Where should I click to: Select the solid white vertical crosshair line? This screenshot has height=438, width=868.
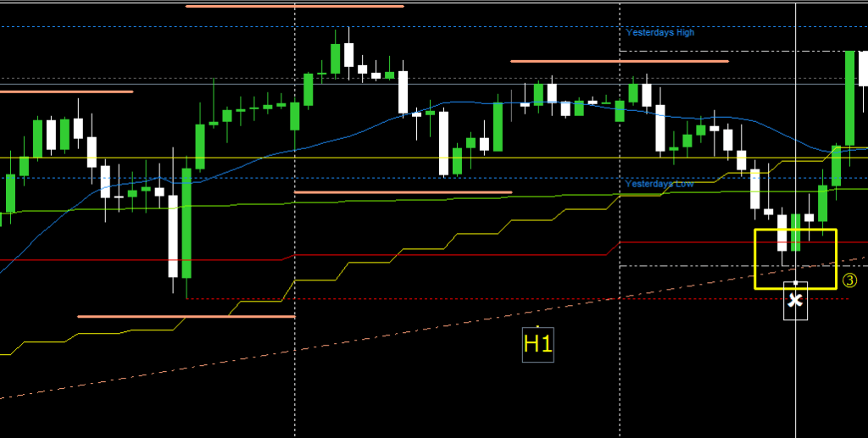pos(795,127)
